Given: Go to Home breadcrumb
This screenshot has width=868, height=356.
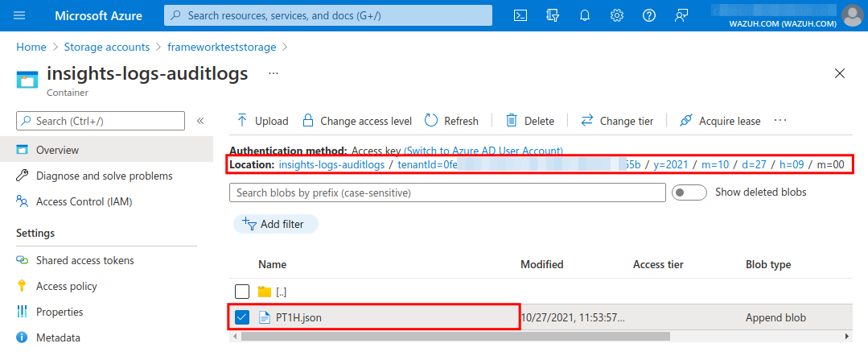Looking at the screenshot, I should (x=31, y=48).
